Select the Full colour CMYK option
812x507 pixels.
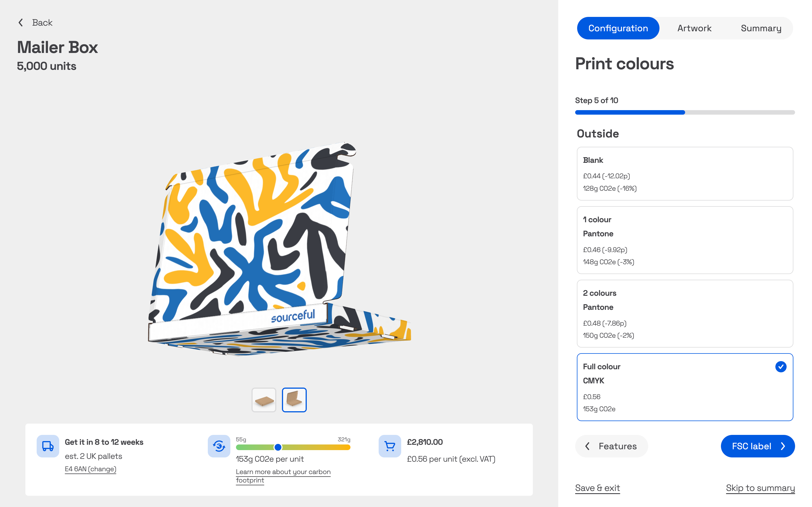[685, 387]
